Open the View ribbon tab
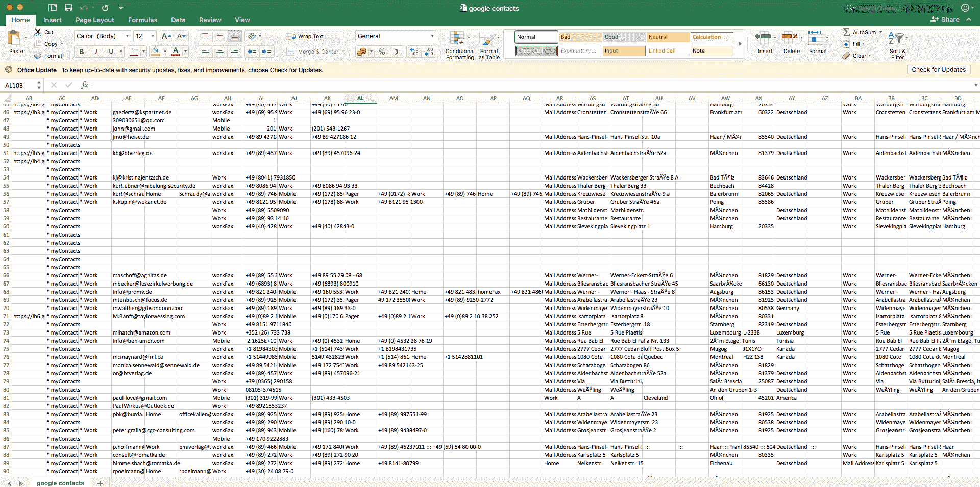This screenshot has width=980, height=487. 242,20
